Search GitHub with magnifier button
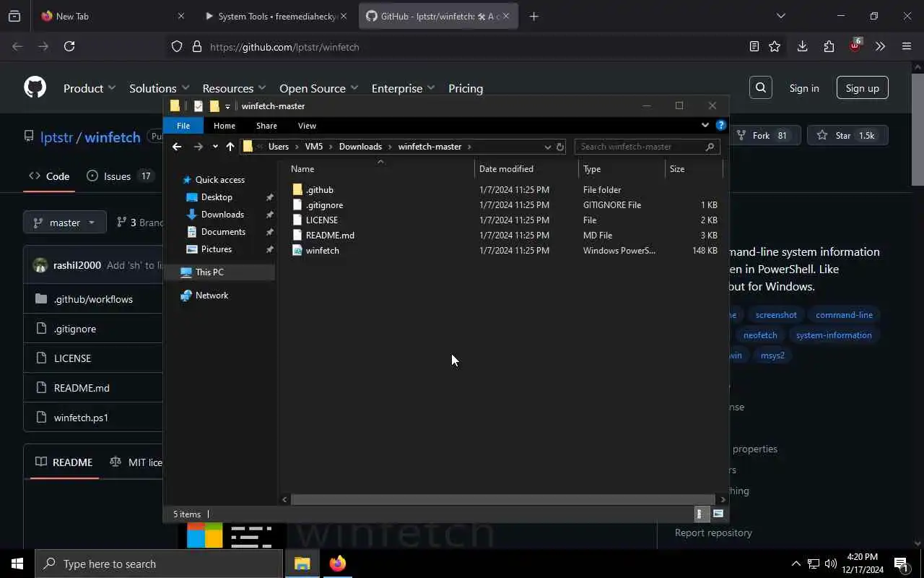 click(x=761, y=87)
